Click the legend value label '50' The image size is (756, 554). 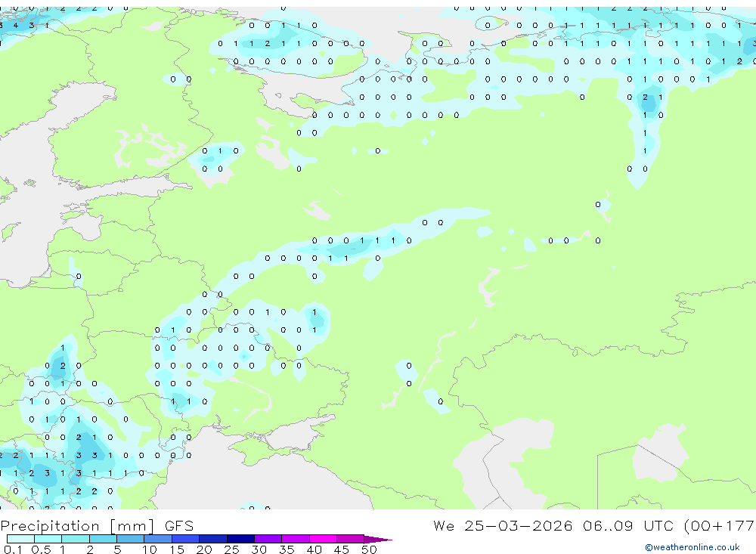pyautogui.click(x=369, y=549)
